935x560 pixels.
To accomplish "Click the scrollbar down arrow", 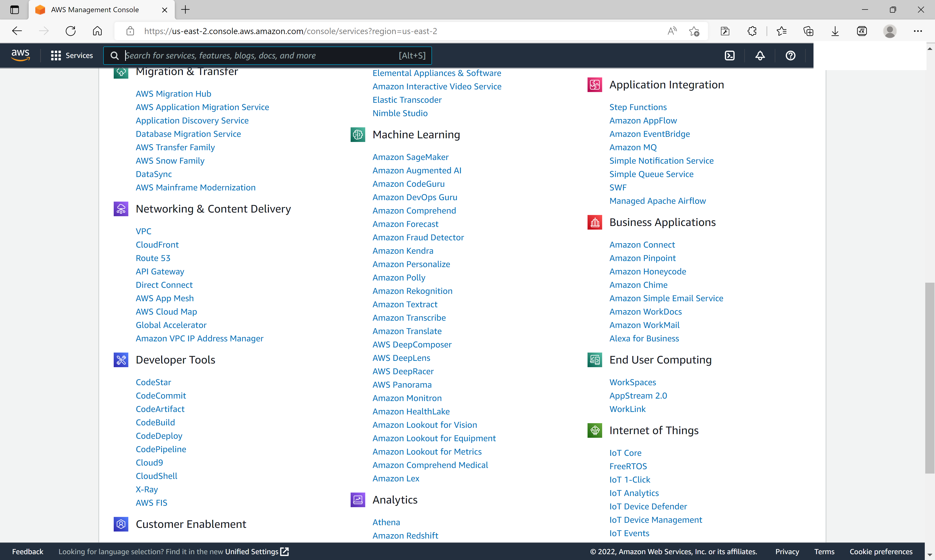I will click(930, 555).
